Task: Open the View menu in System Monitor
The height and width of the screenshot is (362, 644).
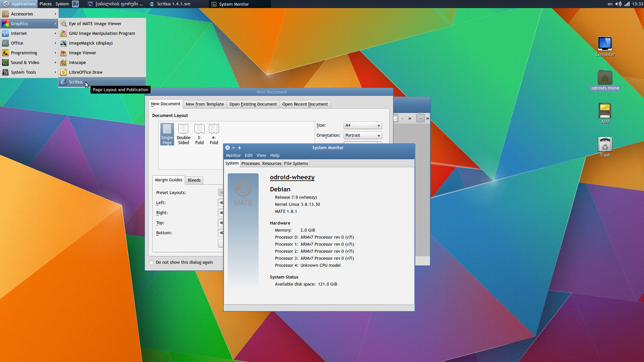Action: tap(261, 156)
